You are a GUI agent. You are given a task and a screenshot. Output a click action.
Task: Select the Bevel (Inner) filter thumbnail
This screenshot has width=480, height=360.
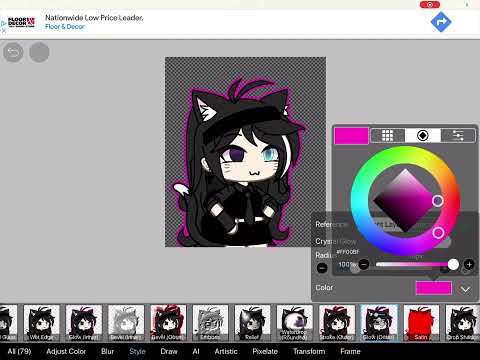[x=126, y=323]
